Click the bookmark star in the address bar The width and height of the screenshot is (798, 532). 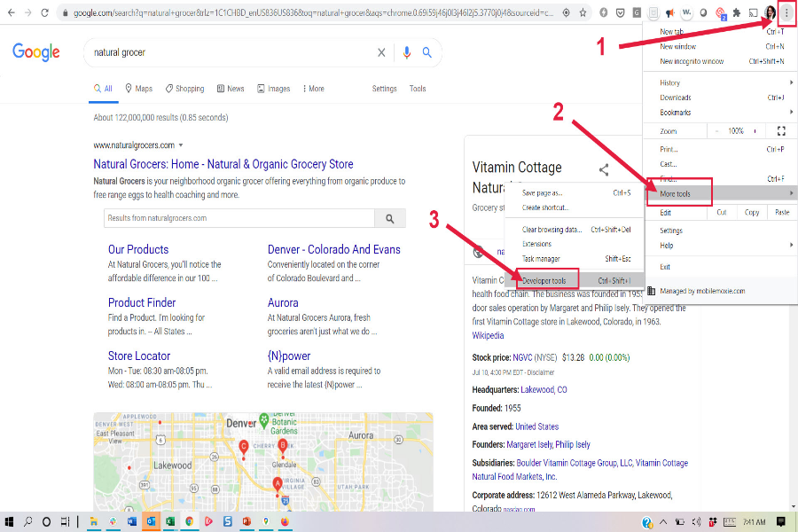[x=582, y=13]
